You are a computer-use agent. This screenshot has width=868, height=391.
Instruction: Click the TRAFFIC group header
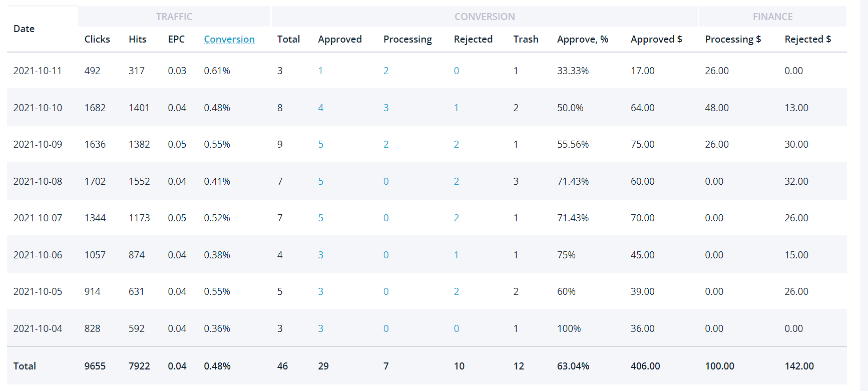tap(174, 17)
